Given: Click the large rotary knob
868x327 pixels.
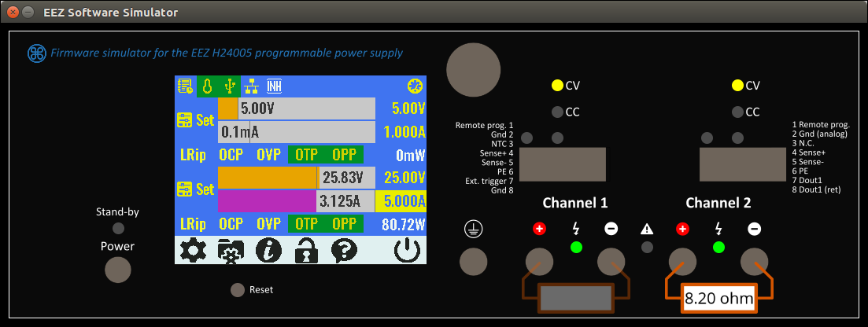Looking at the screenshot, I should pyautogui.click(x=473, y=70).
